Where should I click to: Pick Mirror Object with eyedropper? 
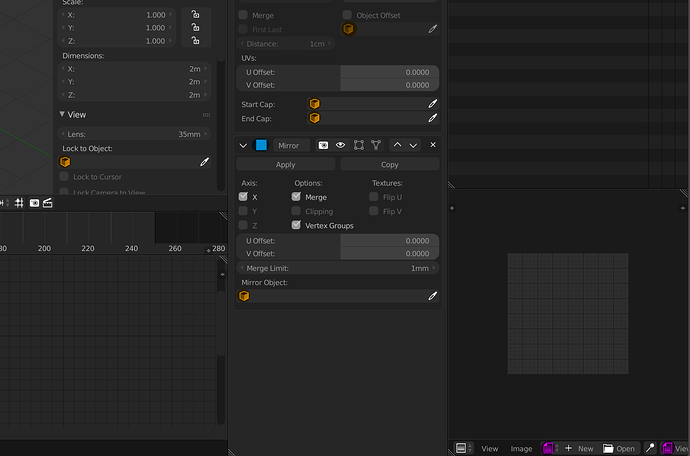click(433, 296)
